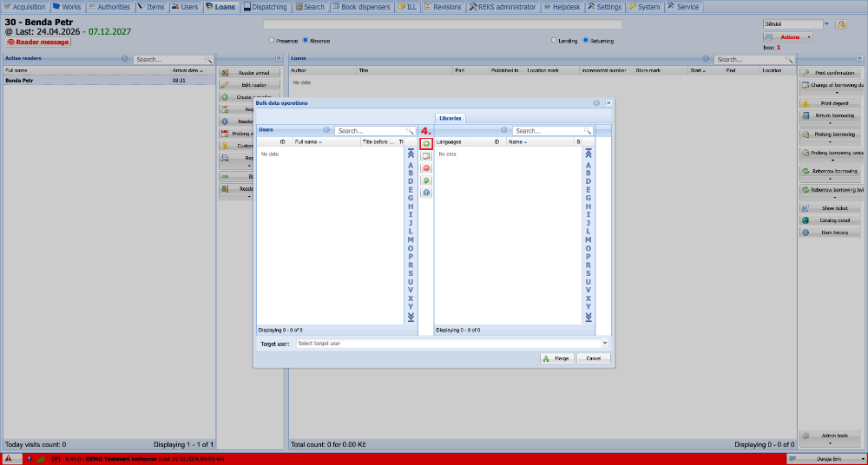Click the magnifier in the Loans panel search box

click(x=789, y=59)
